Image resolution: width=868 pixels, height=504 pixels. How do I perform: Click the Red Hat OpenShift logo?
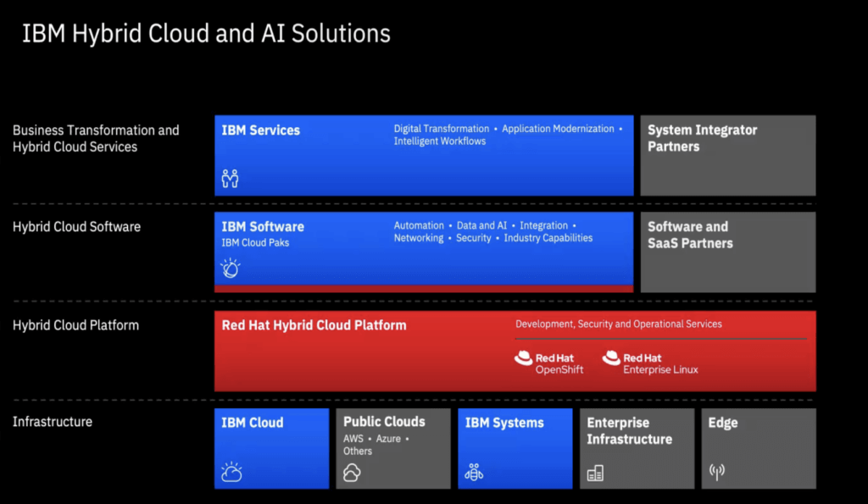pos(548,363)
